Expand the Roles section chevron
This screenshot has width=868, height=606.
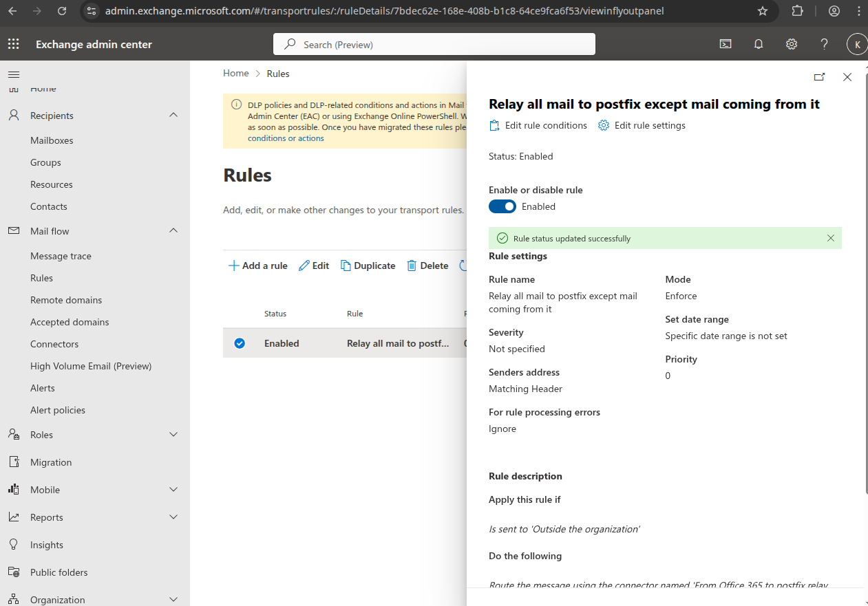pos(173,434)
